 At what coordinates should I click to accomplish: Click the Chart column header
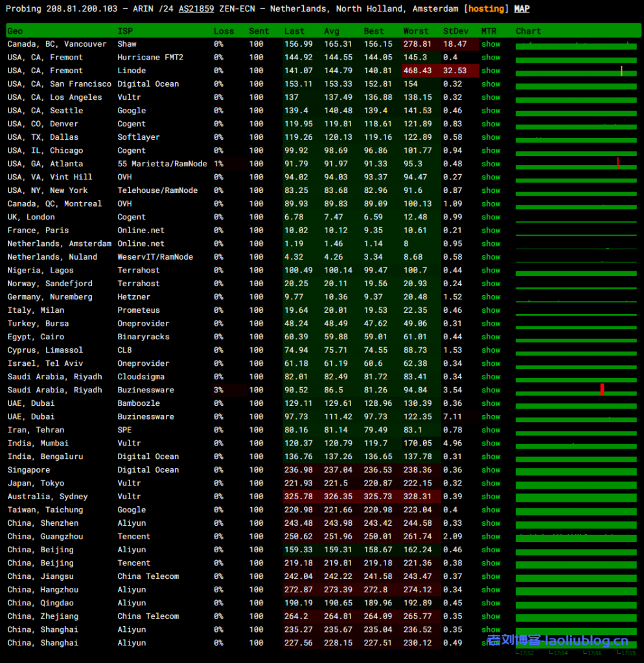(x=528, y=31)
